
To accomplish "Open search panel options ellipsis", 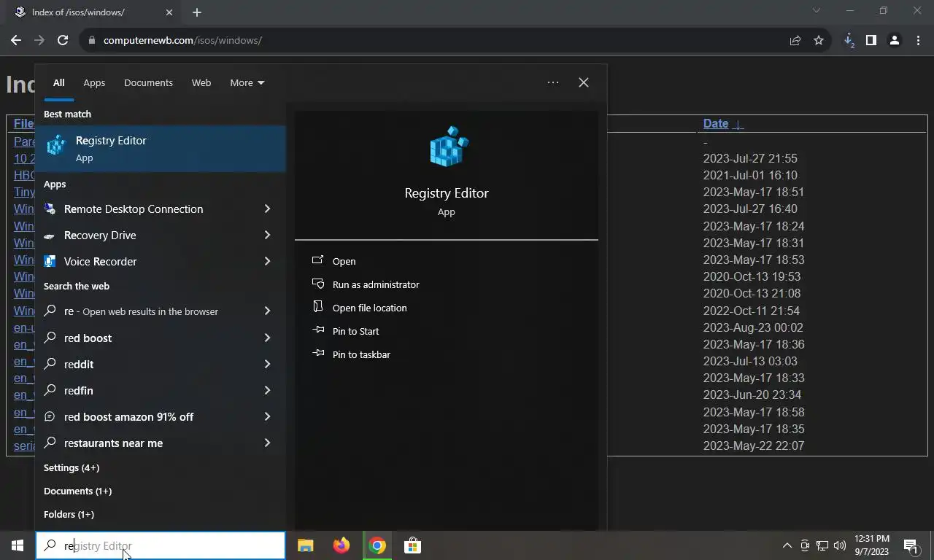I will (x=553, y=82).
